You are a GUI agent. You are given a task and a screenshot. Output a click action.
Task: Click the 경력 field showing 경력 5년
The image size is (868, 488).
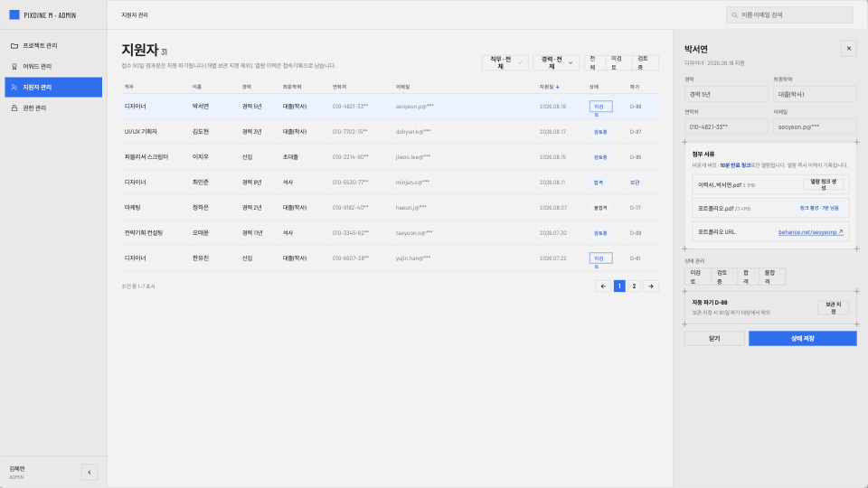pyautogui.click(x=726, y=94)
